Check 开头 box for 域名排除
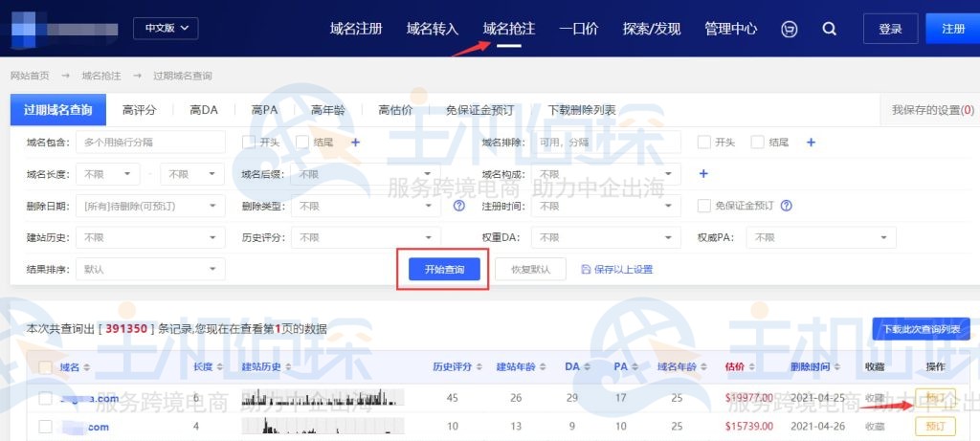 [703, 143]
